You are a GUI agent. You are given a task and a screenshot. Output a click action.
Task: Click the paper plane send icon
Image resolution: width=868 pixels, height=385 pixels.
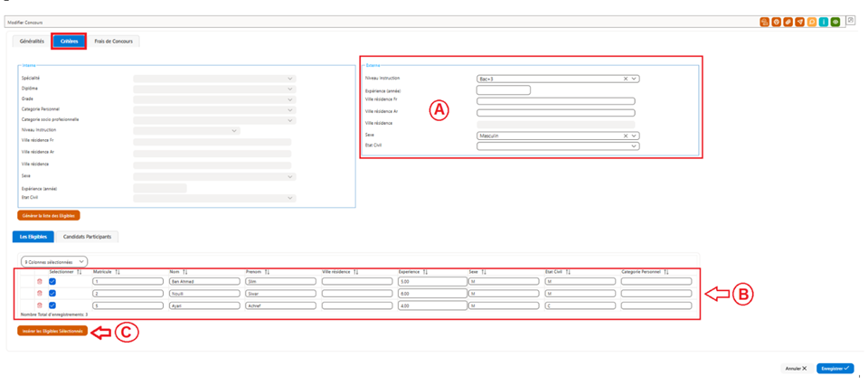[x=800, y=22]
